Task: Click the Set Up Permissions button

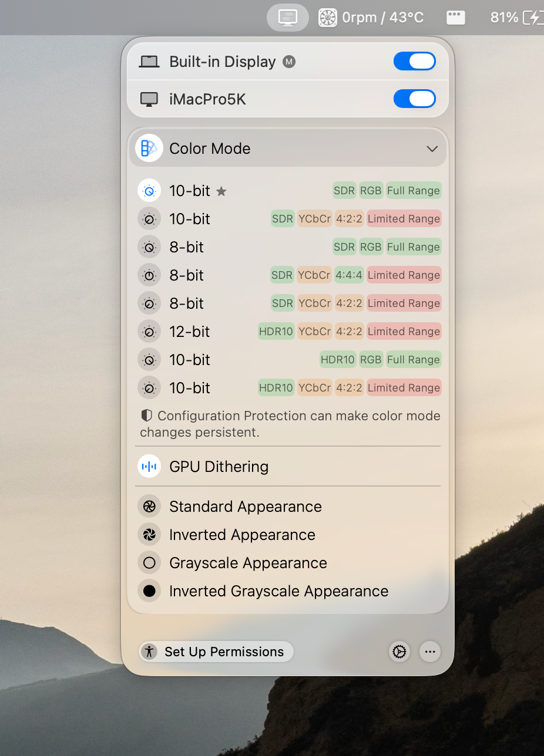Action: (x=216, y=652)
